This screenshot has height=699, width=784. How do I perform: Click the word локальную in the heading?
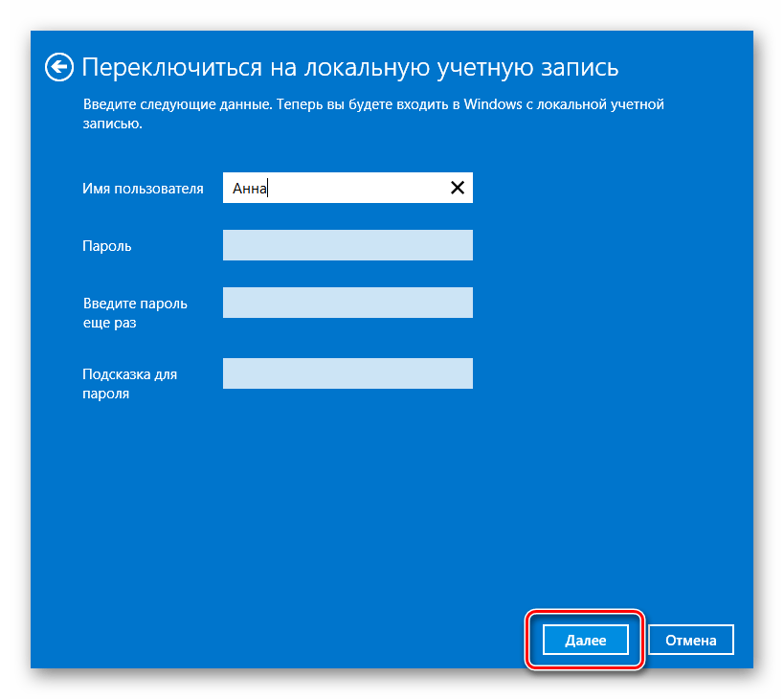click(354, 68)
